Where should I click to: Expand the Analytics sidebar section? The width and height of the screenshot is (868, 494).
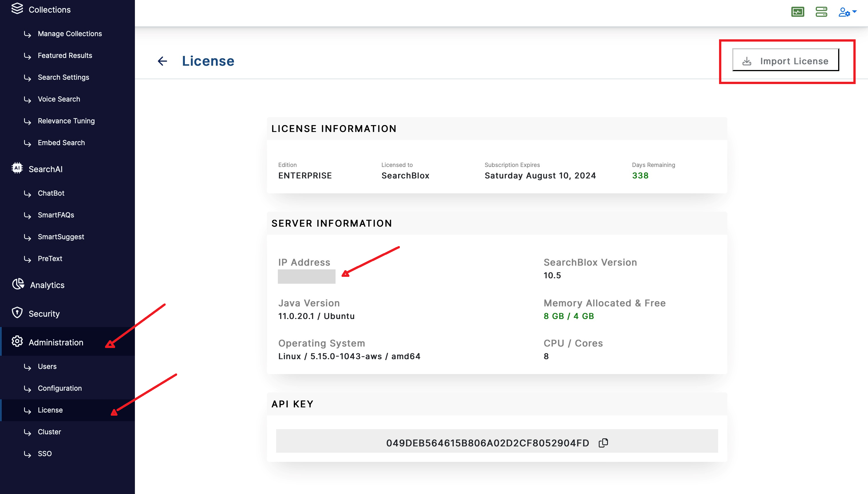(x=47, y=285)
